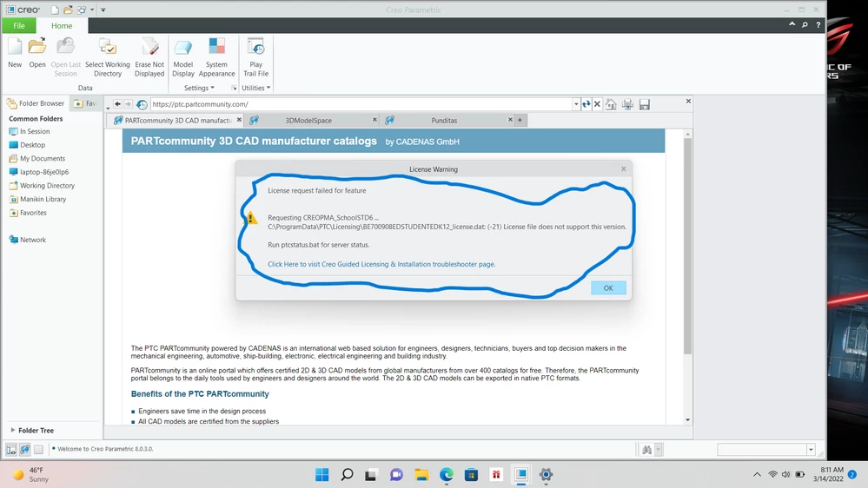Print the current browser page
868x488 pixels.
tap(627, 104)
